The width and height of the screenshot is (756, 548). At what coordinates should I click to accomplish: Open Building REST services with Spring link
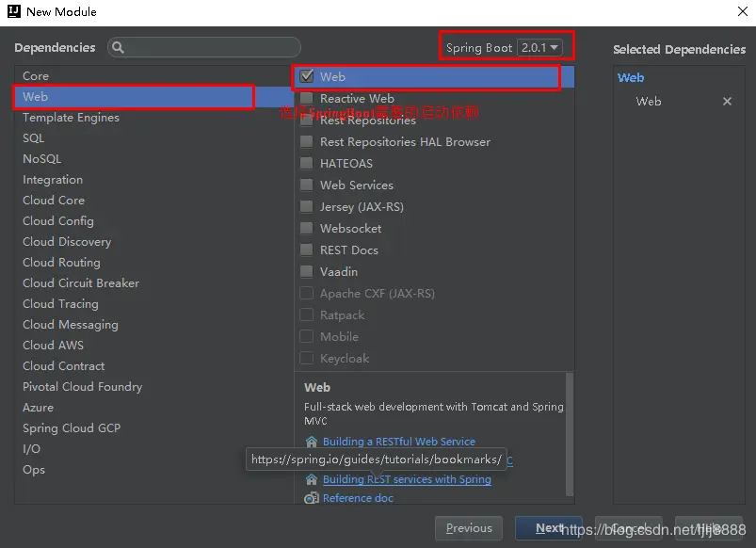407,479
